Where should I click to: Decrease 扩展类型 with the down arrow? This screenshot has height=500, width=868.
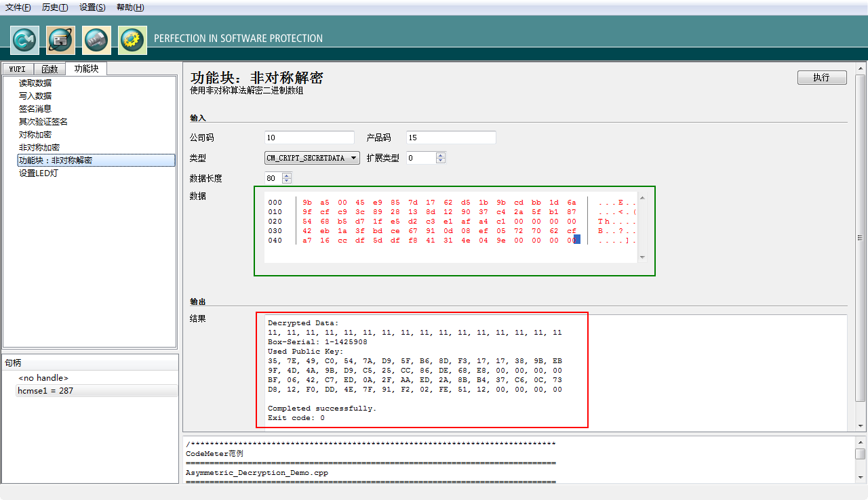click(x=441, y=161)
